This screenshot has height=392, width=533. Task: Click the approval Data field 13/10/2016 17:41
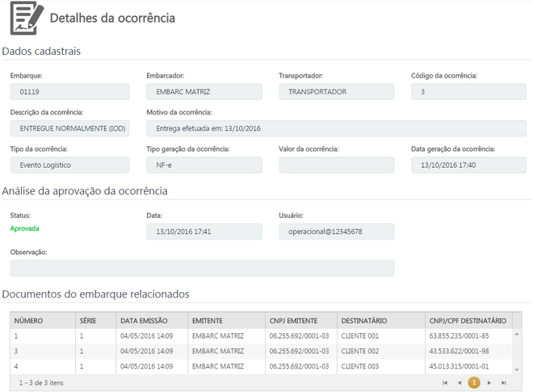pyautogui.click(x=204, y=231)
